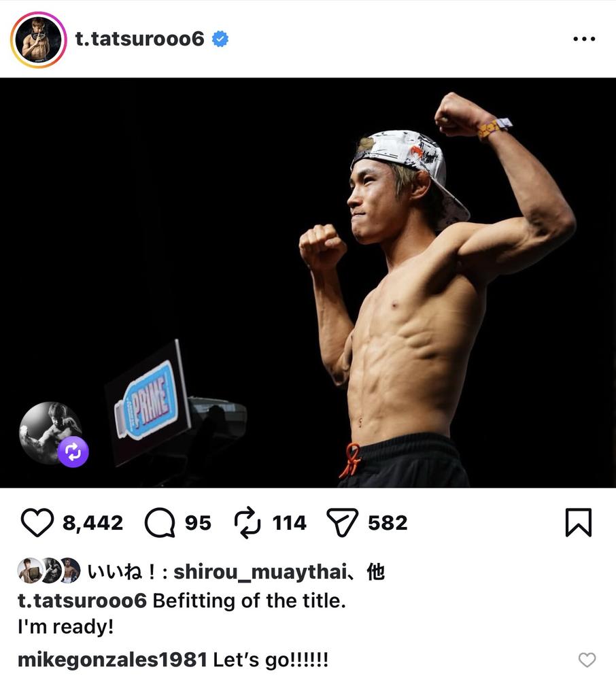The height and width of the screenshot is (680, 616).
Task: Open mikegonzales1981 commenter profile
Action: 113,660
